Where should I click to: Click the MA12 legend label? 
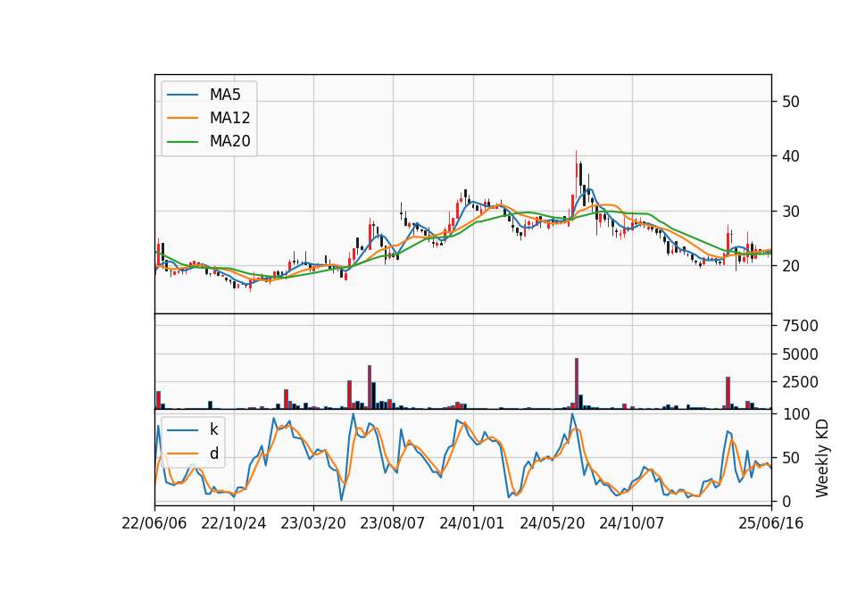[x=229, y=118]
